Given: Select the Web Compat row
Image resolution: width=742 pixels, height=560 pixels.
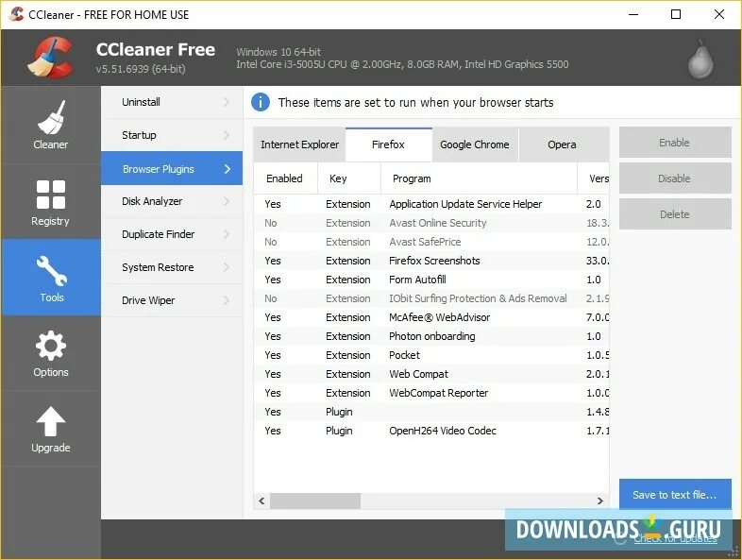Looking at the screenshot, I should click(431, 375).
